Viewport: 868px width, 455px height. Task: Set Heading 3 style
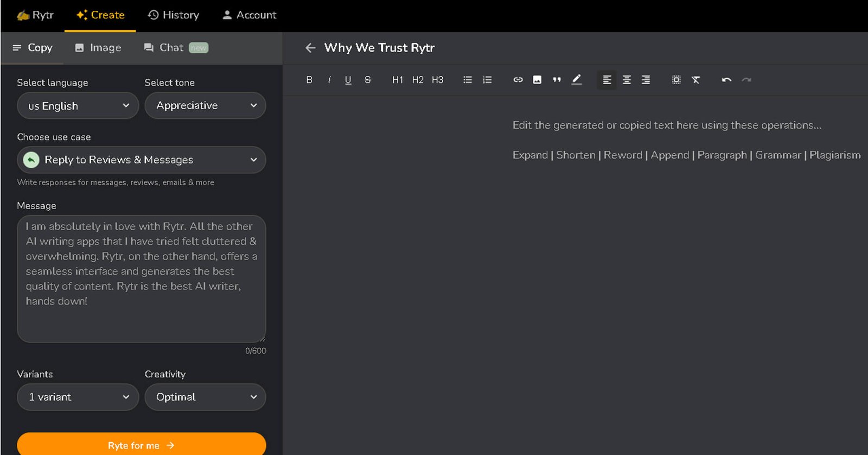click(438, 80)
